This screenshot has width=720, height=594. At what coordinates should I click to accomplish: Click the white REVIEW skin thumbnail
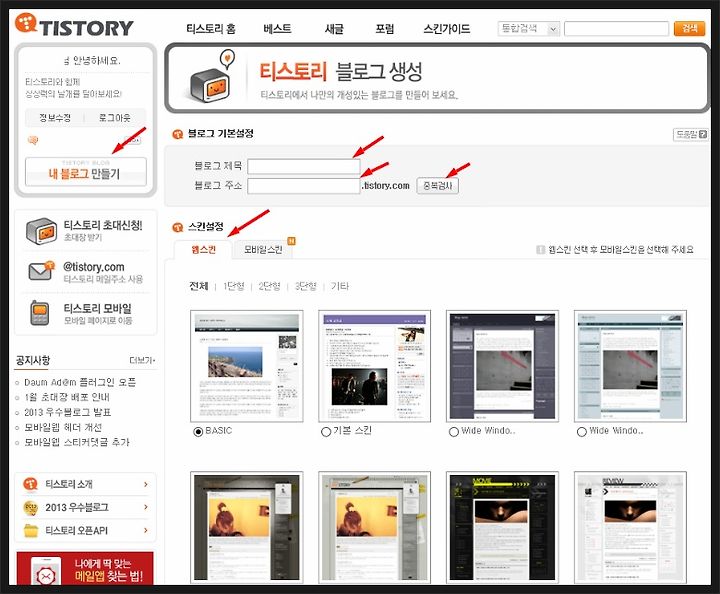coord(630,527)
